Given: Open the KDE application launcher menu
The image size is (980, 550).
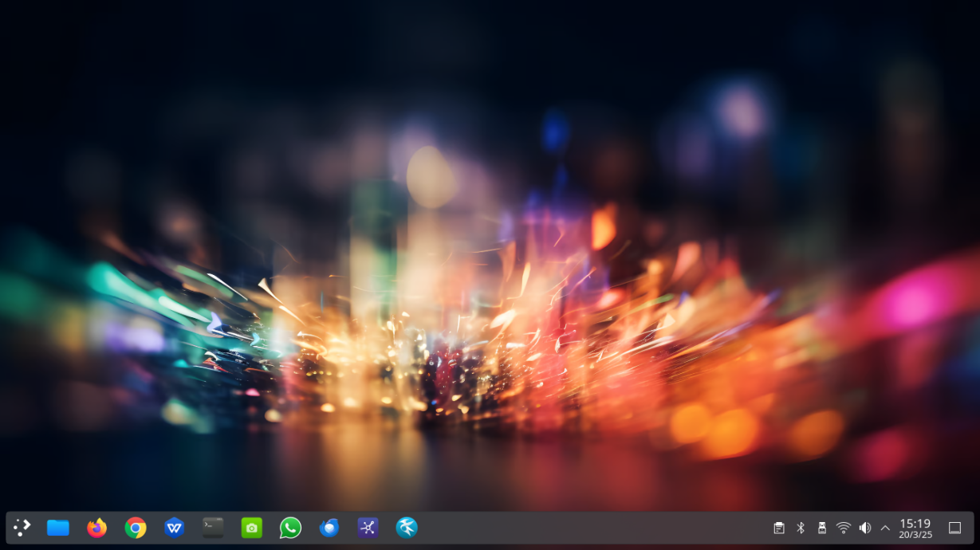Looking at the screenshot, I should coord(22,528).
